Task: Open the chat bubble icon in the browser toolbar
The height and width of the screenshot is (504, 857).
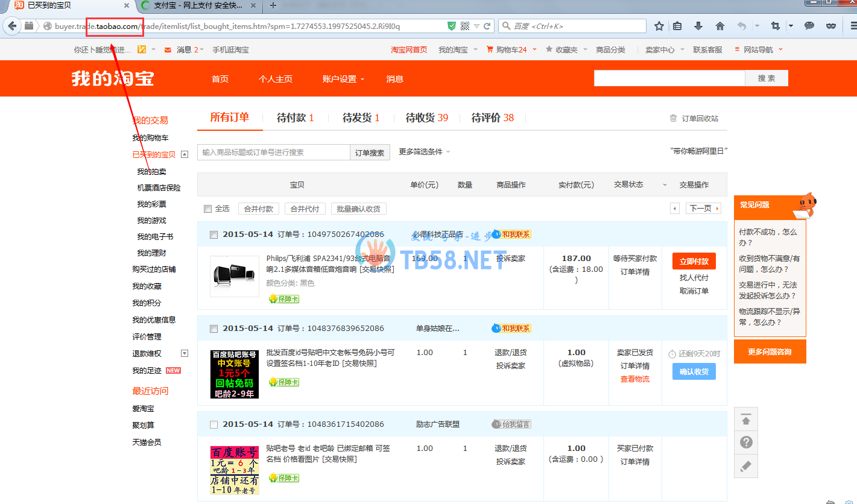Action: click(809, 26)
